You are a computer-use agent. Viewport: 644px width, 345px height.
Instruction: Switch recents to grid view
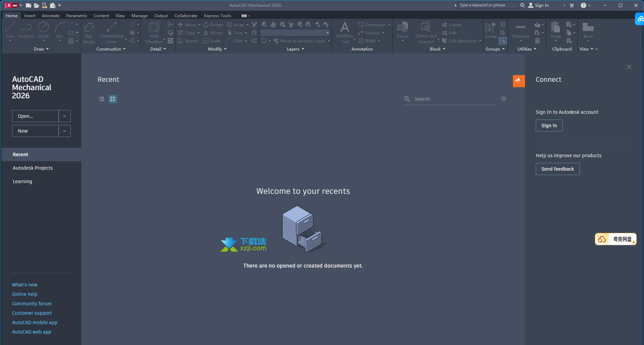[x=113, y=99]
